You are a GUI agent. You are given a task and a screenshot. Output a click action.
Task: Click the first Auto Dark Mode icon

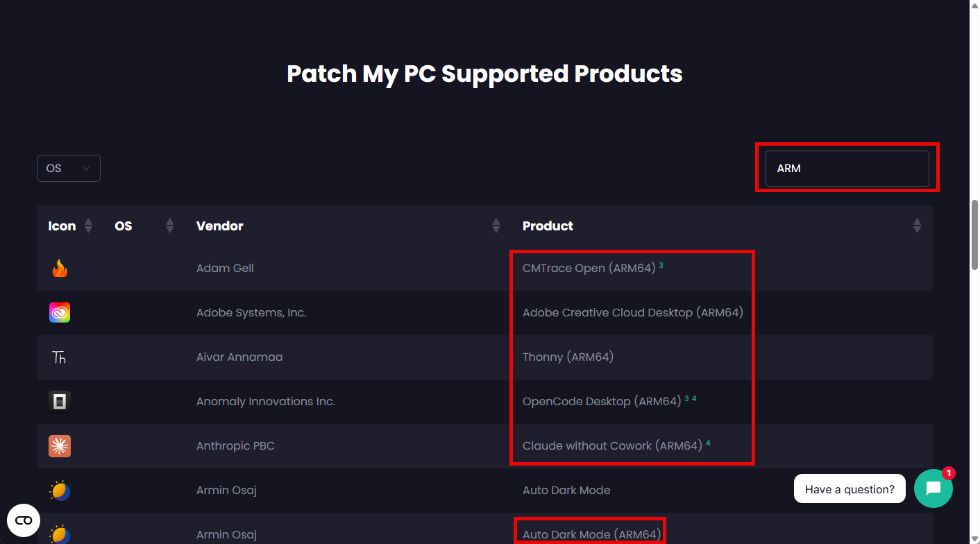(x=60, y=491)
